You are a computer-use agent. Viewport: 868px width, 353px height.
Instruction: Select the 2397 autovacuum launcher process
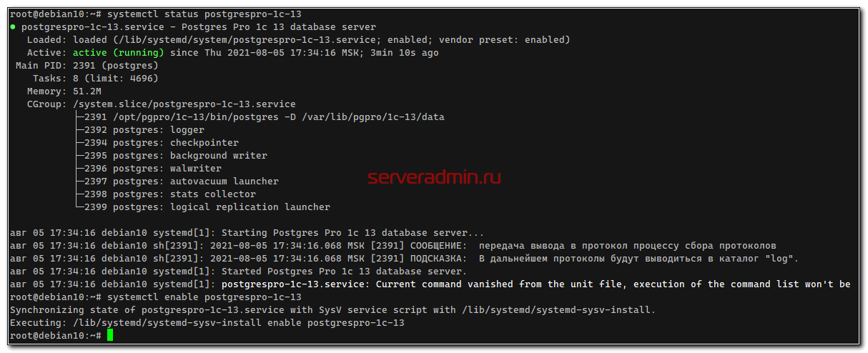pyautogui.click(x=182, y=182)
